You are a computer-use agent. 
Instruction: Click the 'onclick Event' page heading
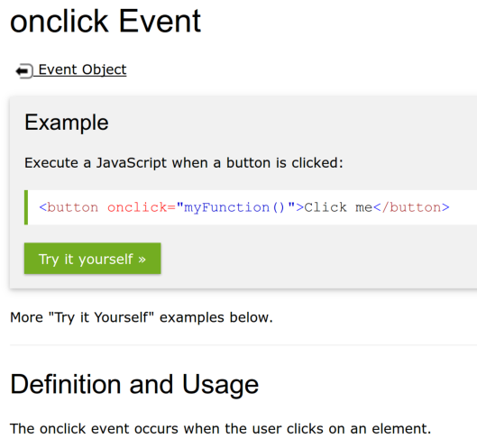click(x=105, y=21)
